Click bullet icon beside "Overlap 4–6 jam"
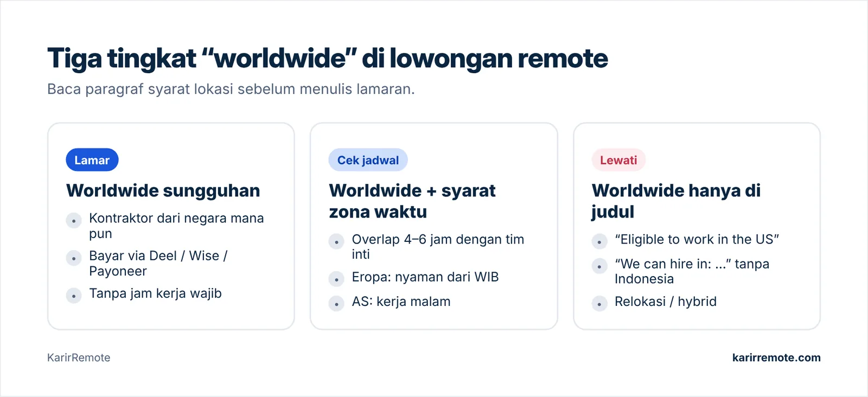Image resolution: width=868 pixels, height=397 pixels. click(x=336, y=242)
